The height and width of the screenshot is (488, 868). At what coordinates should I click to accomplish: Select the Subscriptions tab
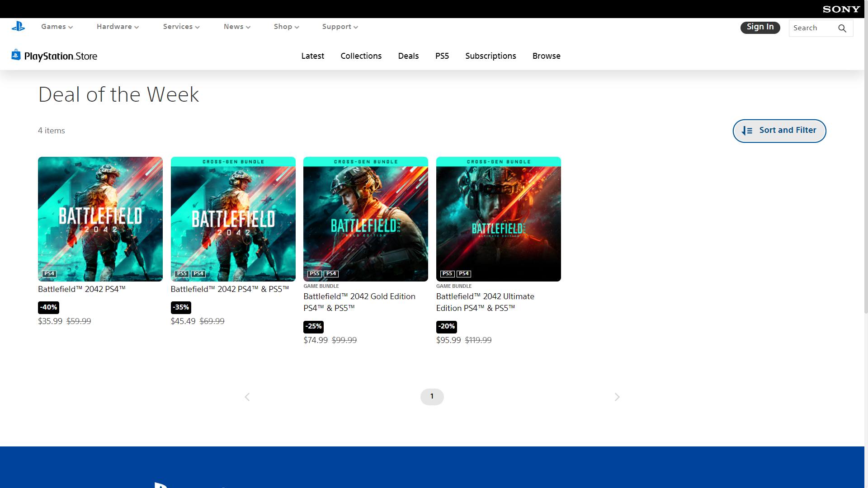pos(491,56)
